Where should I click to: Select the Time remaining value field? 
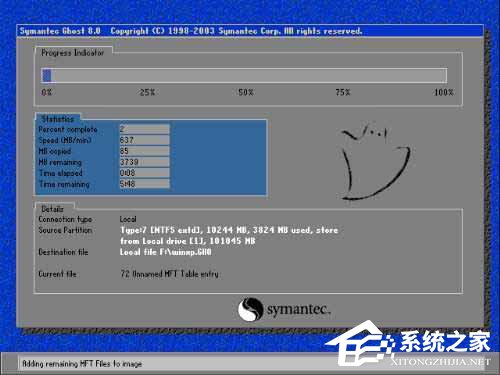pos(144,184)
